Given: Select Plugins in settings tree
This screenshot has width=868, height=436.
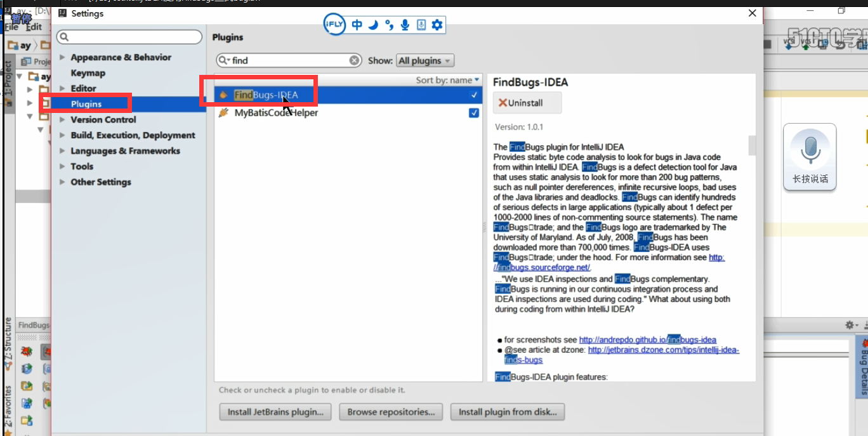Looking at the screenshot, I should (86, 104).
